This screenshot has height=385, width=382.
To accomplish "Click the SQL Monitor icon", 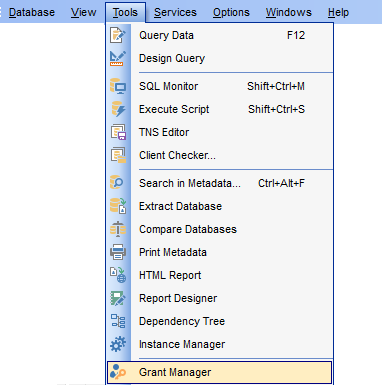I will coord(118,86).
